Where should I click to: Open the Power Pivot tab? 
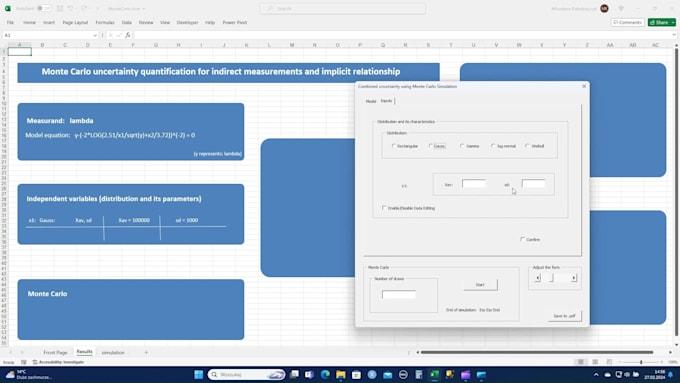pyautogui.click(x=235, y=23)
